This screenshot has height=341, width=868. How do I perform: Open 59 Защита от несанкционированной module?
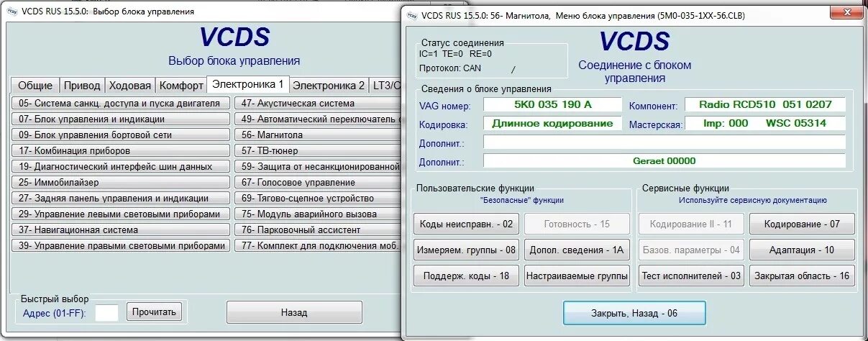point(318,166)
